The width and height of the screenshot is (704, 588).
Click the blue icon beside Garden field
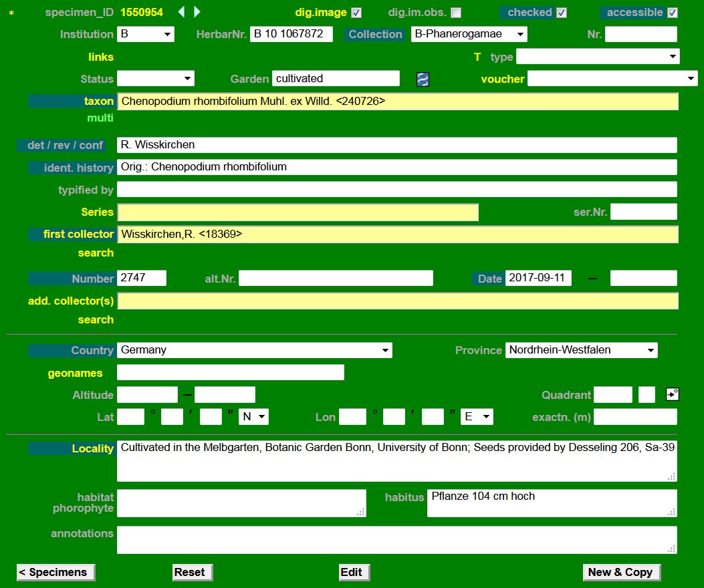click(423, 80)
